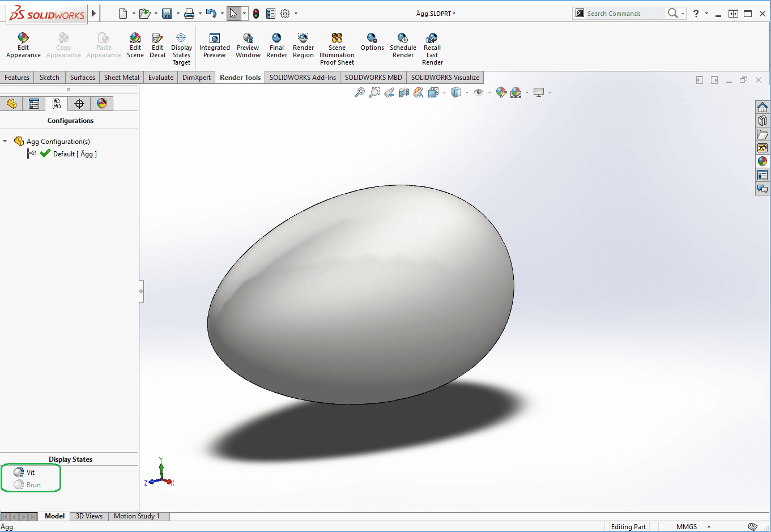Click the Edit Appearance tool
The height and width of the screenshot is (532, 771).
[23, 45]
